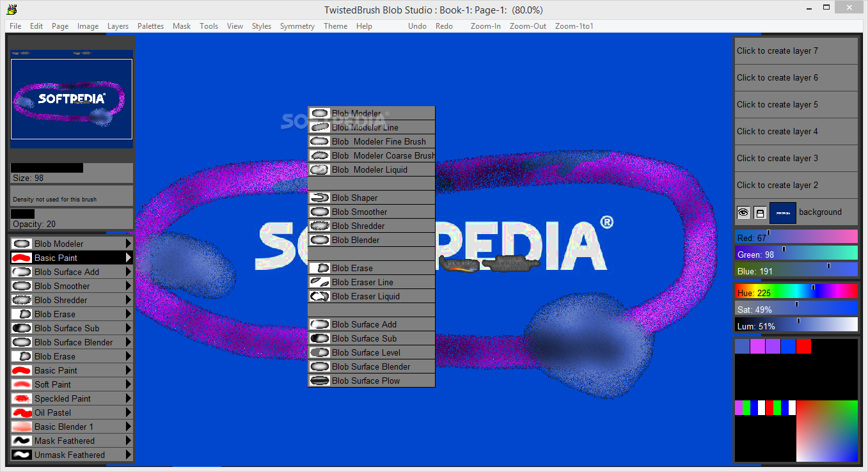Screen dimensions: 868x472
Task: Pick Blob Shredder in the popup list
Action: click(x=372, y=226)
